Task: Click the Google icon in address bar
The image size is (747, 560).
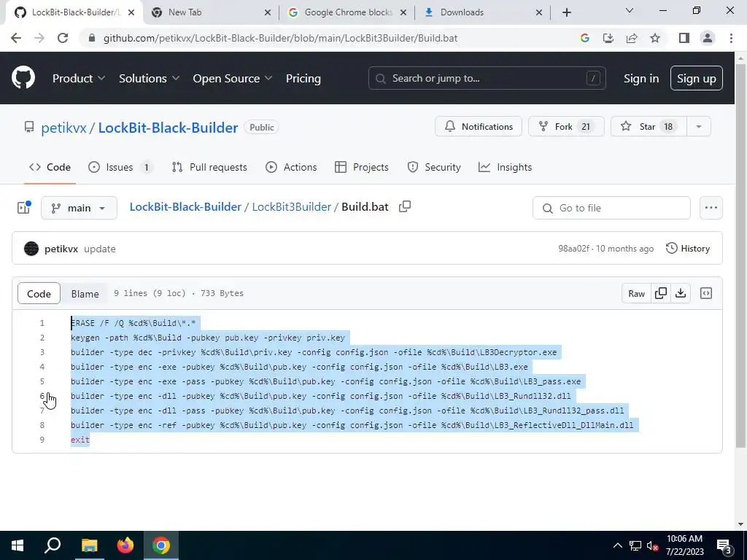Action: click(x=585, y=38)
